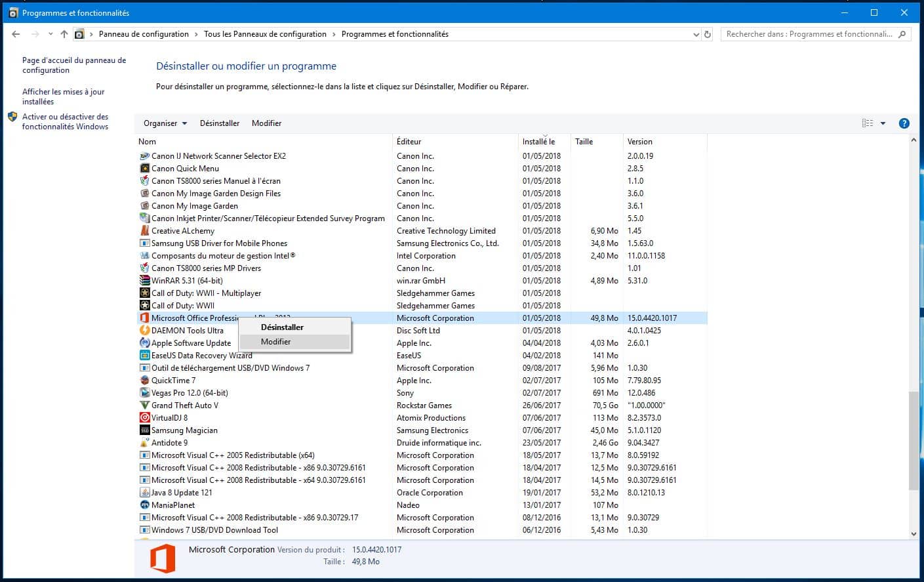
Task: Open Activer ou désactiver des fonctionnalités Windows
Action: point(66,121)
